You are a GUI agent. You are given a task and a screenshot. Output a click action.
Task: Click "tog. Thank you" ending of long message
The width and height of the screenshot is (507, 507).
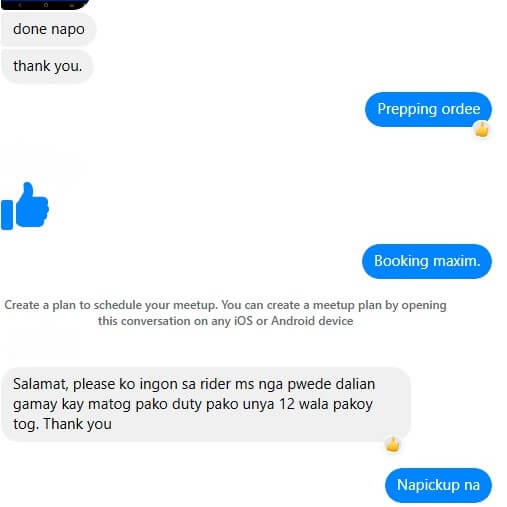tap(62, 424)
